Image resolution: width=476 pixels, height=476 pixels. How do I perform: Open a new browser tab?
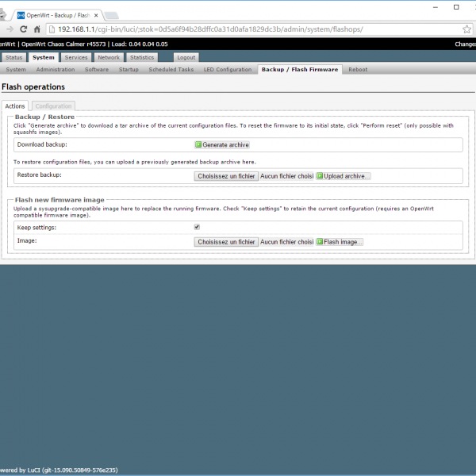[112, 14]
